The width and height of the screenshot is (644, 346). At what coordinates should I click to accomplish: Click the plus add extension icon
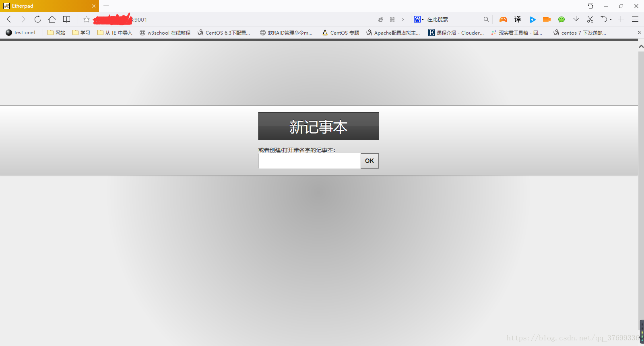(621, 19)
